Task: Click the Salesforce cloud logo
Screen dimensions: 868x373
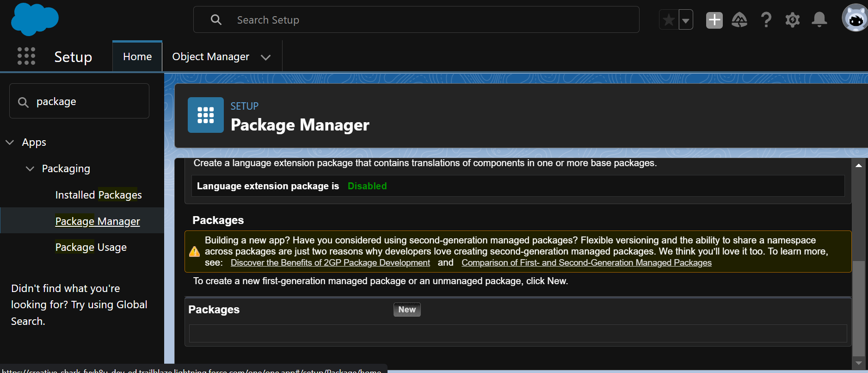Action: tap(35, 19)
